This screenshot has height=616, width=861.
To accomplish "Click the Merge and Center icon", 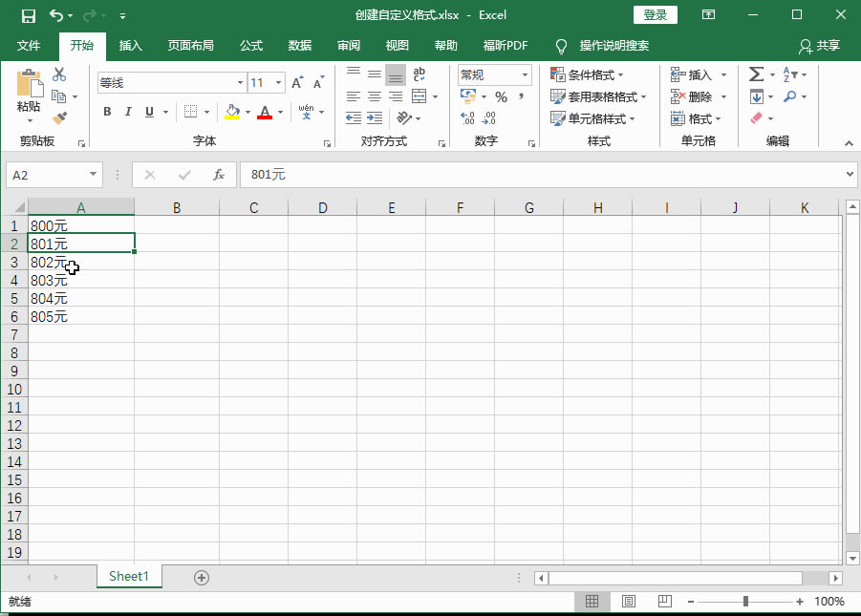I will (418, 96).
